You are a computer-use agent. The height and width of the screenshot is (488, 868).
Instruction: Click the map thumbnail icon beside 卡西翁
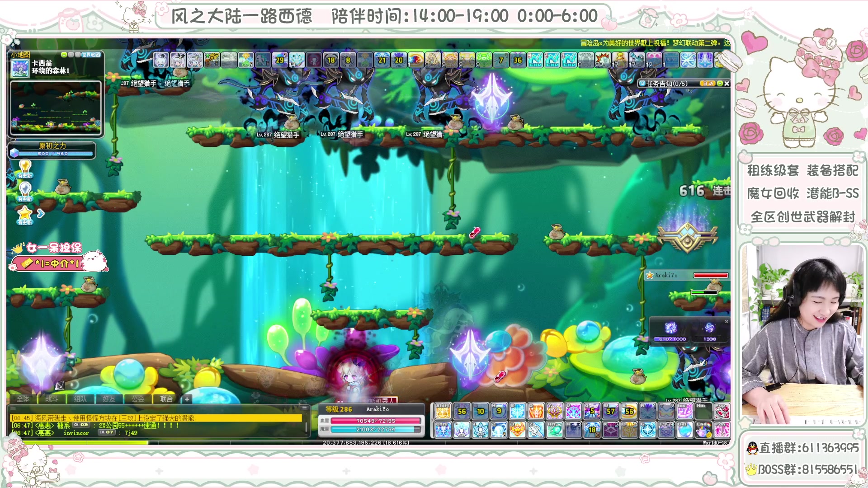[20, 68]
